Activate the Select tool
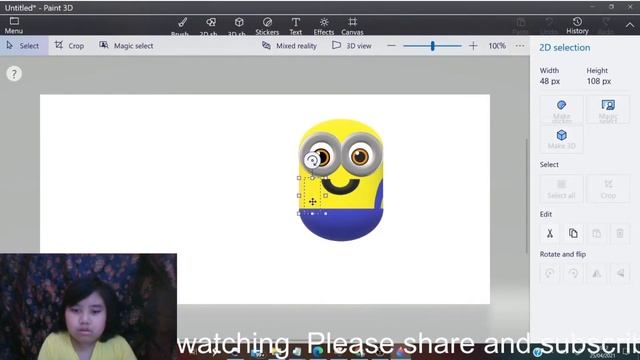Image resolution: width=640 pixels, height=360 pixels. 23,46
